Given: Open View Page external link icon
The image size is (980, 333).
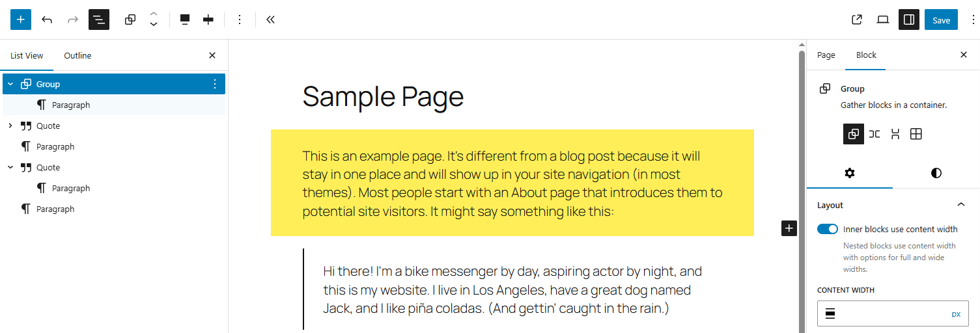Looking at the screenshot, I should pyautogui.click(x=857, y=20).
